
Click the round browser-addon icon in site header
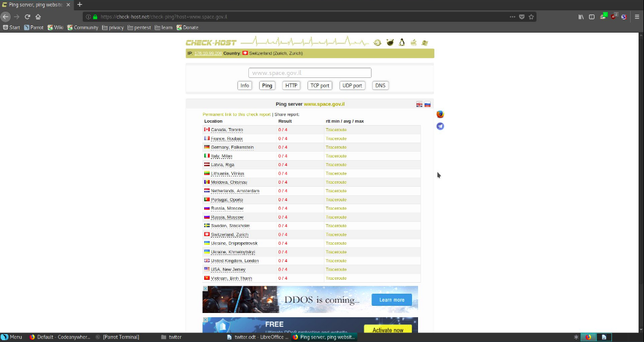coord(377,43)
